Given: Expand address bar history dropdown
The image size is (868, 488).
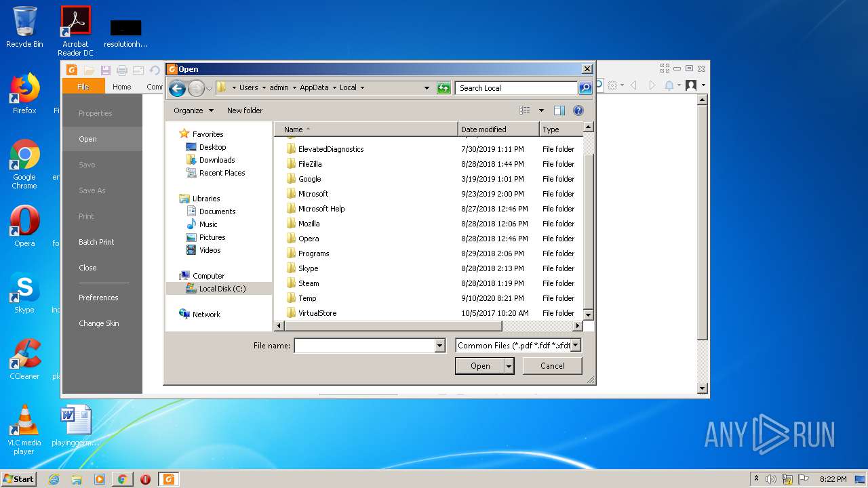Looking at the screenshot, I should coord(427,88).
